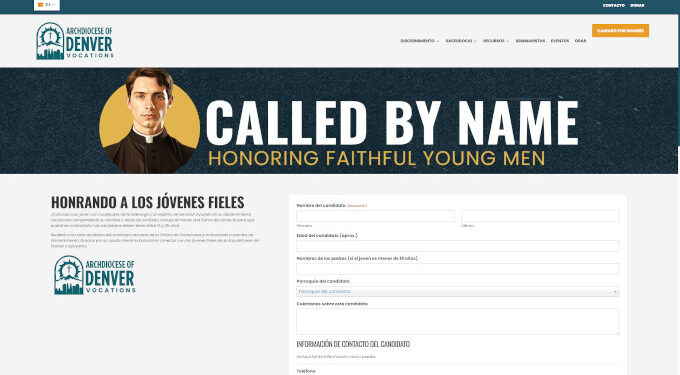Open the Parroquia del candidato dropdown

[x=458, y=292]
